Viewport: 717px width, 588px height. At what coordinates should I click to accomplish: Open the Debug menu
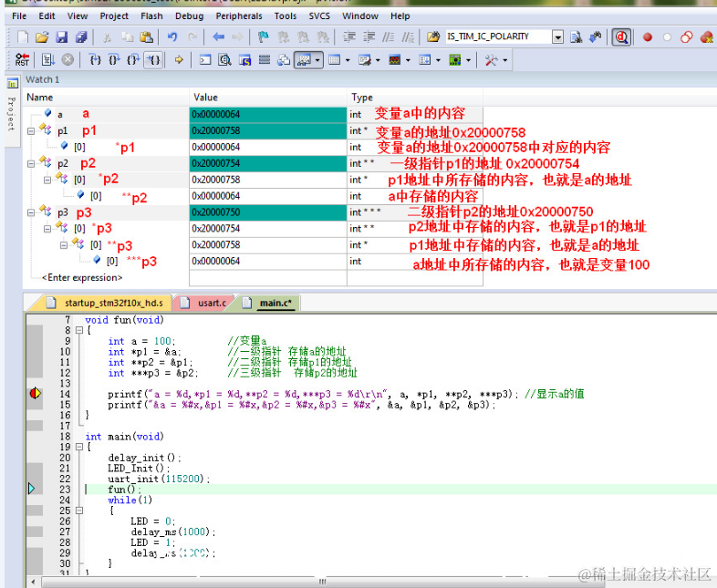pos(190,16)
